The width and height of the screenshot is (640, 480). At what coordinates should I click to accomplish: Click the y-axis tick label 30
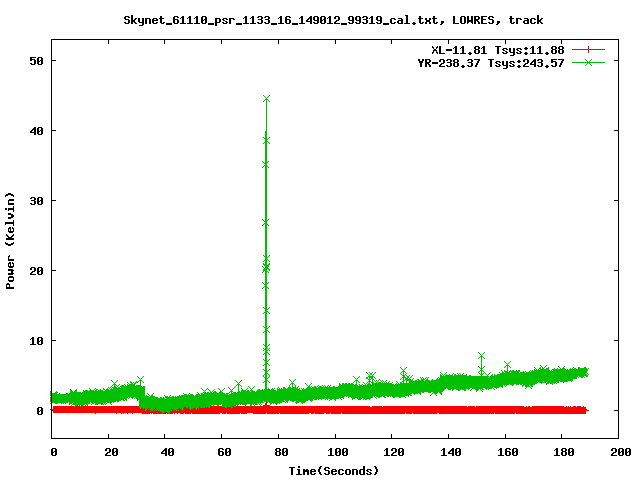click(x=39, y=201)
